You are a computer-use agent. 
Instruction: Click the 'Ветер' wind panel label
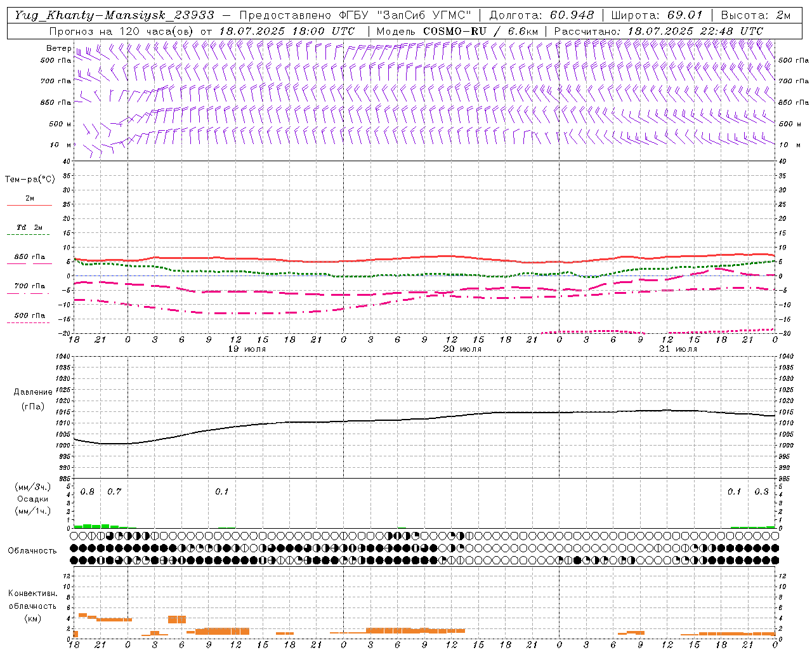pos(59,48)
